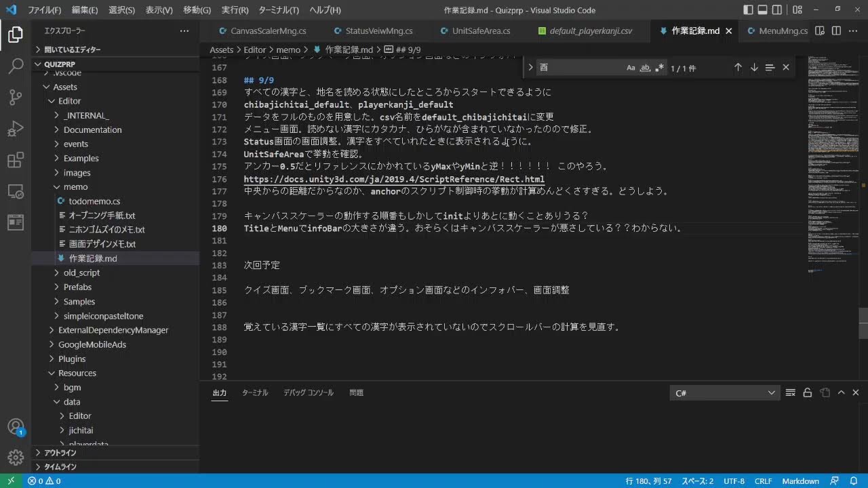Image resolution: width=868 pixels, height=488 pixels.
Task: Go to previous find match
Action: [x=738, y=68]
